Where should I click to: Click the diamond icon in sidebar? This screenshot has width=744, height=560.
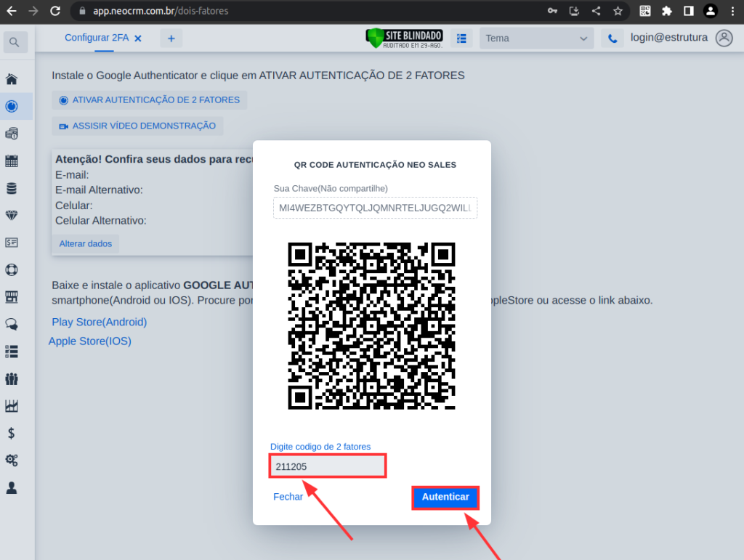tap(12, 215)
